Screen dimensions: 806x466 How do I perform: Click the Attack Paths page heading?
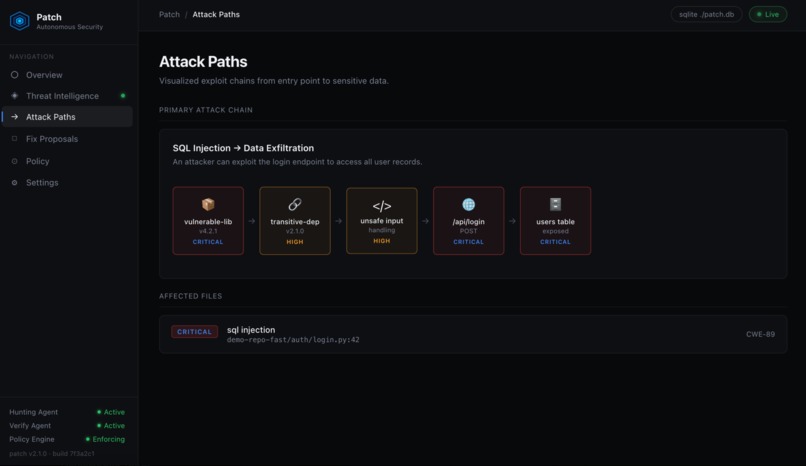[203, 62]
